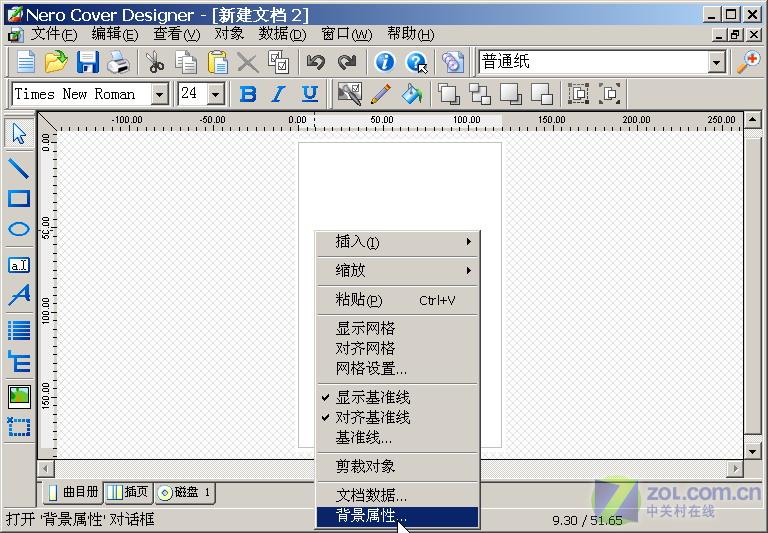This screenshot has width=768, height=533.
Task: Toggle Underline formatting
Action: (310, 94)
